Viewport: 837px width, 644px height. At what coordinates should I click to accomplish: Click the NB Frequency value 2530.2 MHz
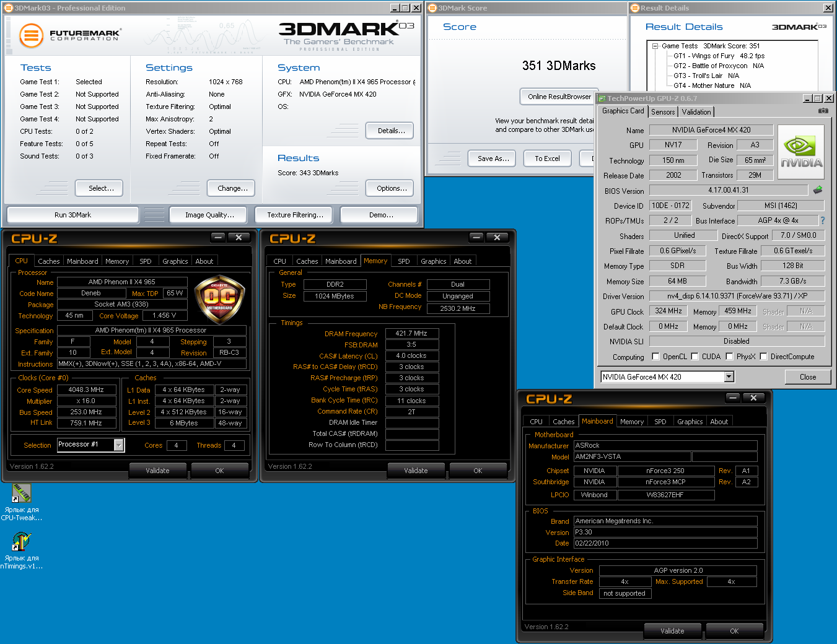(x=458, y=308)
